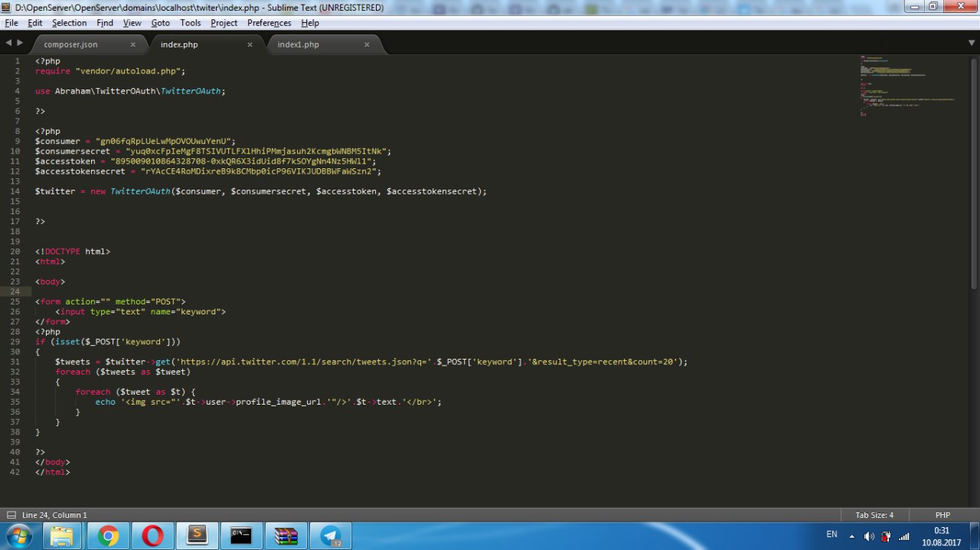The width and height of the screenshot is (980, 550).
Task: Open the PHP syntax selector
Action: (x=942, y=515)
